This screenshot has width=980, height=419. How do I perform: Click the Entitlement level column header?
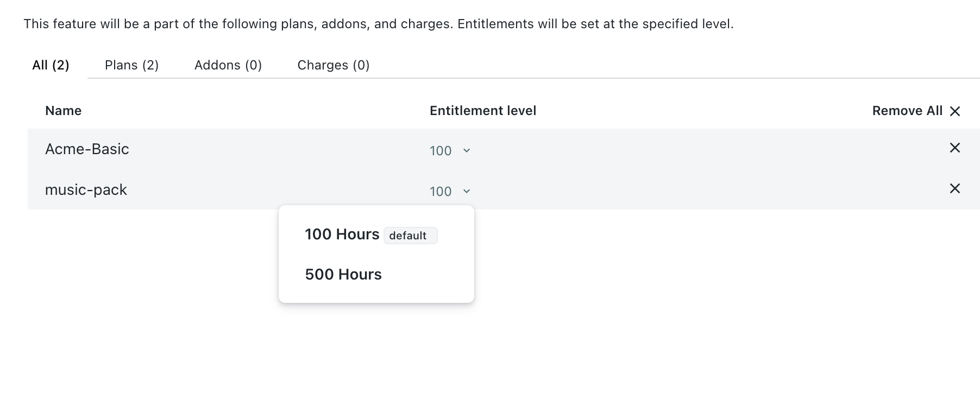(x=483, y=111)
